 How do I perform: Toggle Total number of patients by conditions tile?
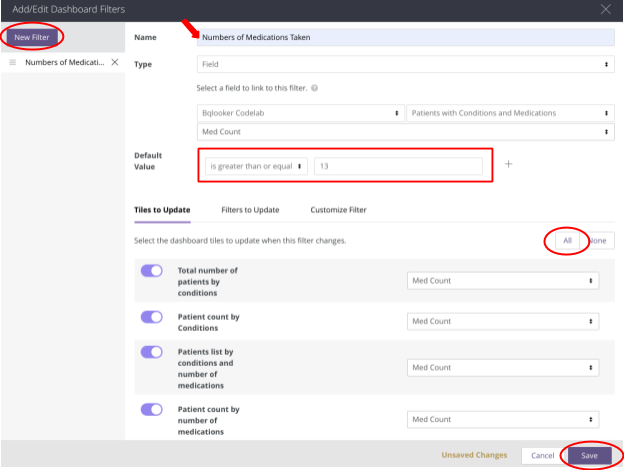pos(152,271)
